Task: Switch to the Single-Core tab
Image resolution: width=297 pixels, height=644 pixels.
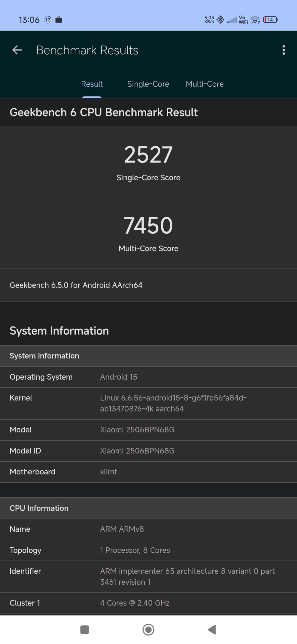Action: 148,84
